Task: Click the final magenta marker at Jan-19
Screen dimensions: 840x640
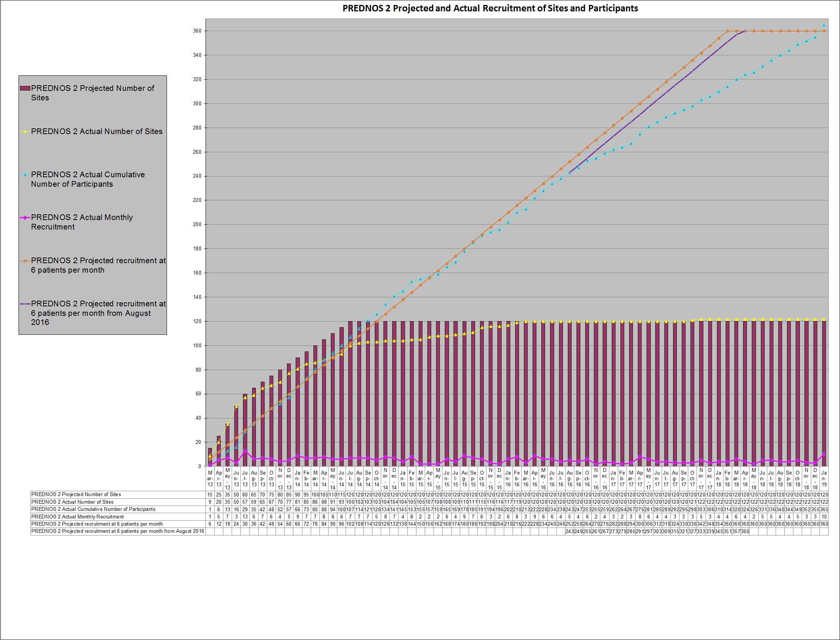Action: click(824, 454)
